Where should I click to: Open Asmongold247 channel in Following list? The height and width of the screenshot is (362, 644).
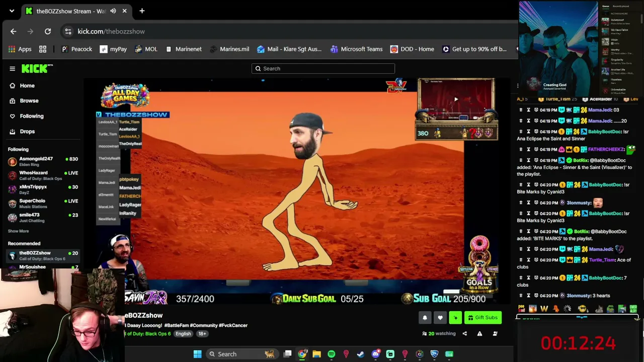click(43, 161)
